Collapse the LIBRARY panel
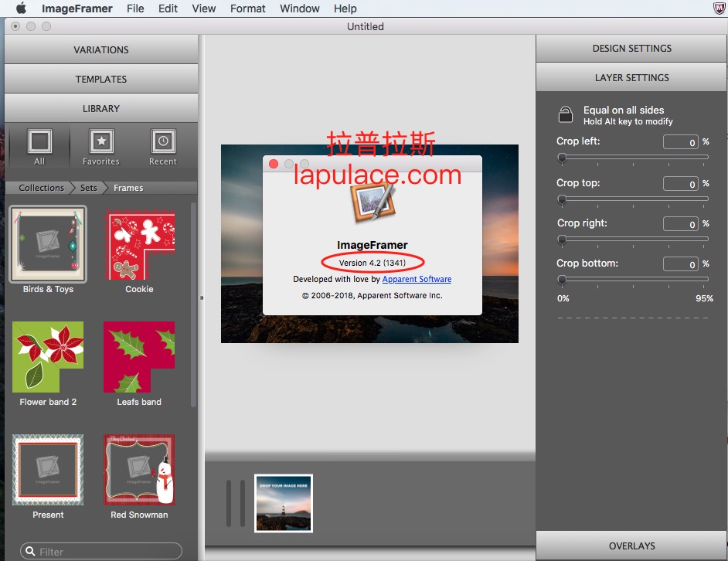 click(x=101, y=108)
